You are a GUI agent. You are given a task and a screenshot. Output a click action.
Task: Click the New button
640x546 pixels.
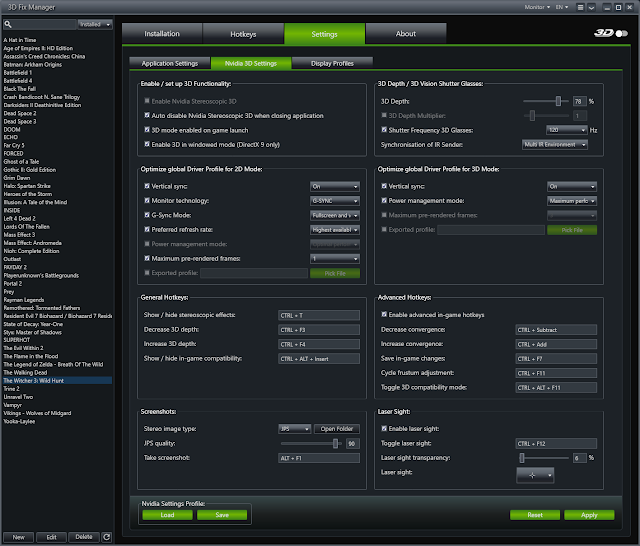(19, 537)
